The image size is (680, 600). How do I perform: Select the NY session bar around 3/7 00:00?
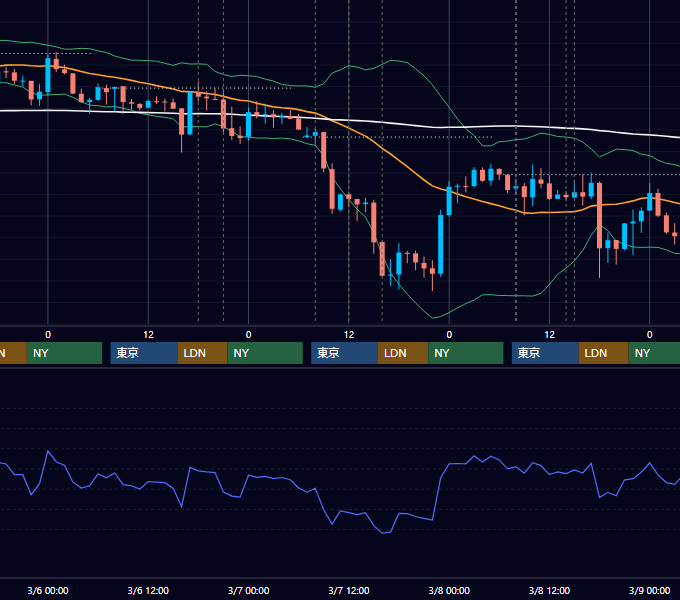point(265,353)
